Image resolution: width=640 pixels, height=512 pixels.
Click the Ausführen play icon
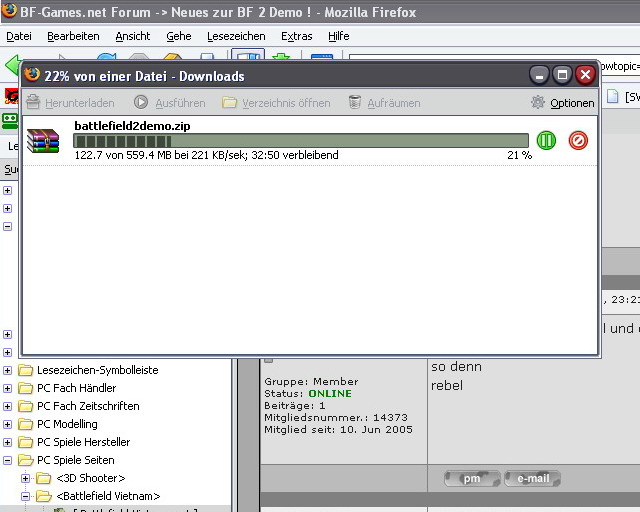[141, 102]
